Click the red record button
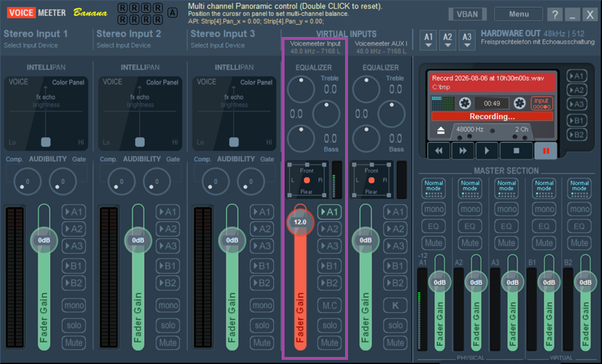The height and width of the screenshot is (364, 602). tap(546, 151)
